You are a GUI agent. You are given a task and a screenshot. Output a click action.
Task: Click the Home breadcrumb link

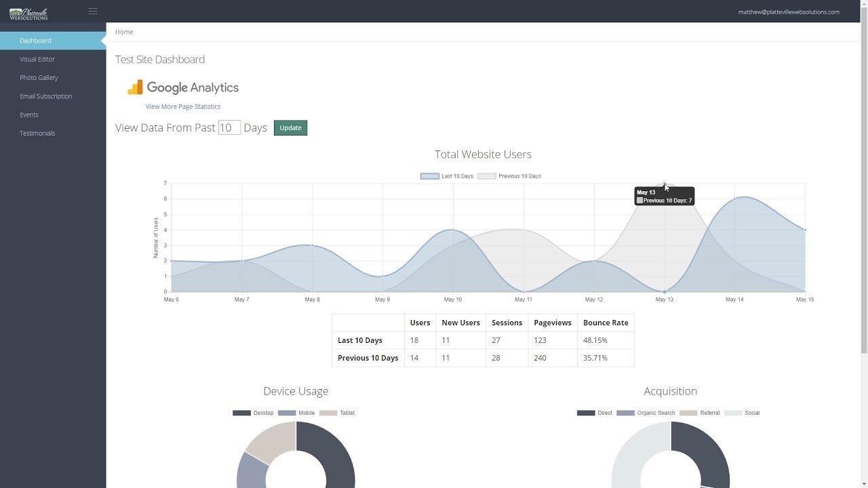124,32
